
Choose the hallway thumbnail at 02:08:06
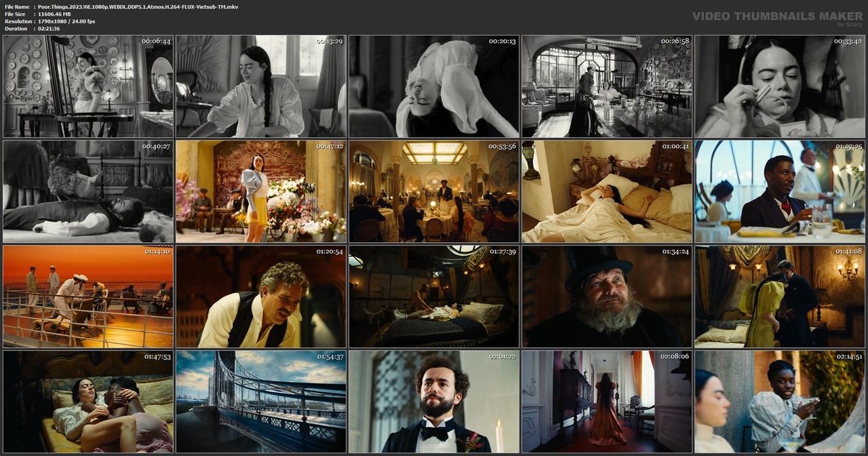(x=607, y=402)
